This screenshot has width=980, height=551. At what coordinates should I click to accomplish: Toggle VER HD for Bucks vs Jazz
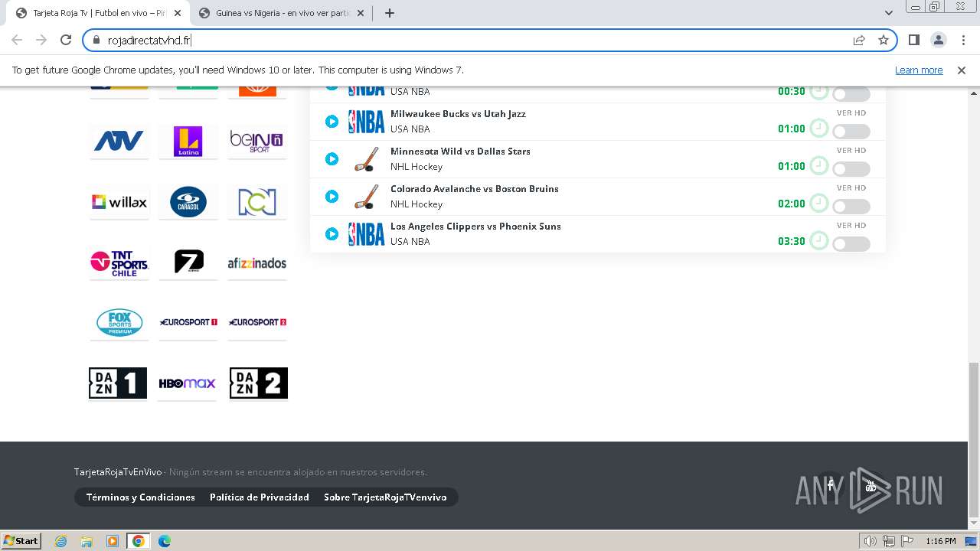click(851, 132)
